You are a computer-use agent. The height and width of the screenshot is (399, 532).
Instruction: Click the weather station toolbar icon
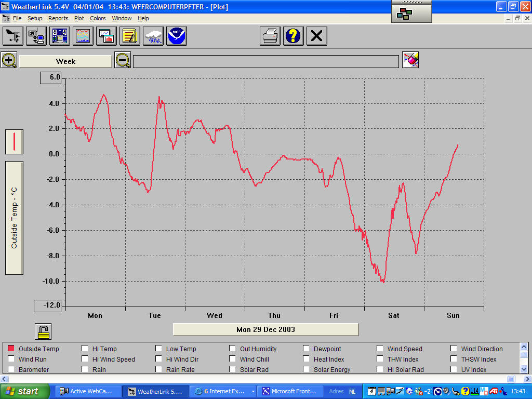click(13, 36)
